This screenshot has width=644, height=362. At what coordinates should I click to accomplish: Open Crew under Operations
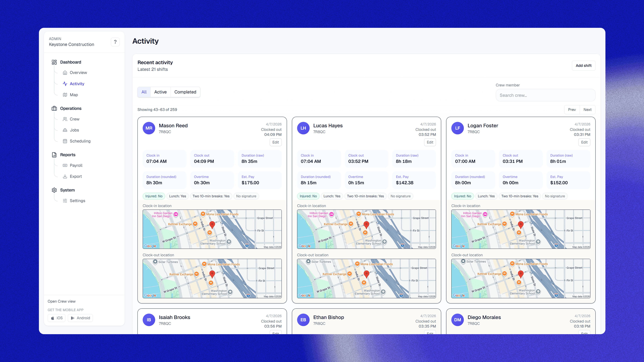pyautogui.click(x=74, y=119)
